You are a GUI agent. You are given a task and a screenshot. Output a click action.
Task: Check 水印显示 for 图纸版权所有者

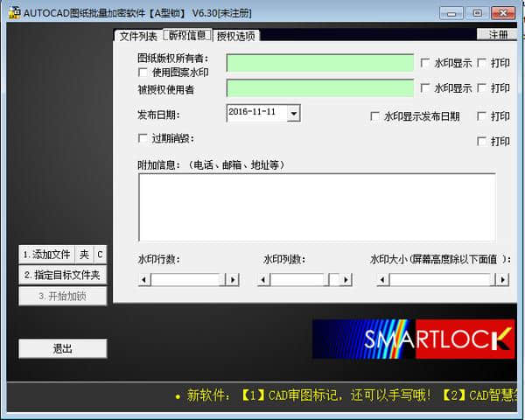425,63
